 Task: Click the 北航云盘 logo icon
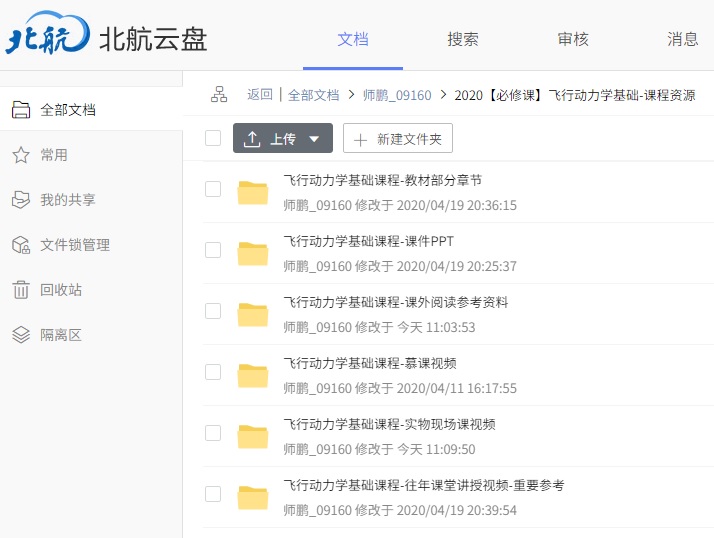click(x=46, y=39)
